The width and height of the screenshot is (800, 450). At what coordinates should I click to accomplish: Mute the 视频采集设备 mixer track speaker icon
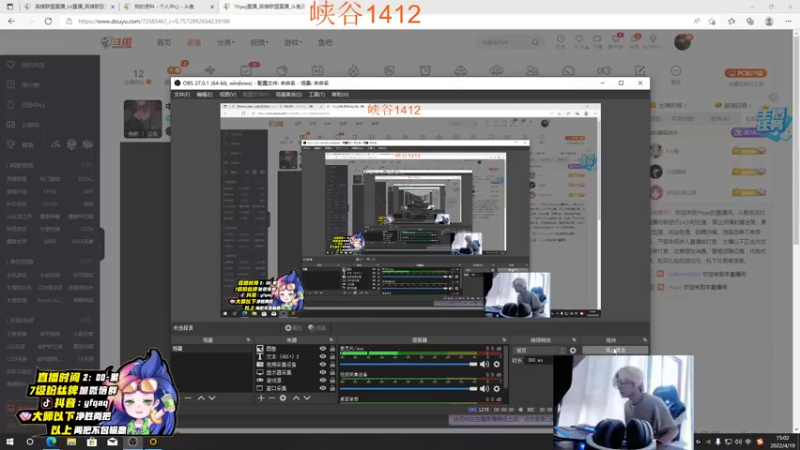[x=484, y=389]
